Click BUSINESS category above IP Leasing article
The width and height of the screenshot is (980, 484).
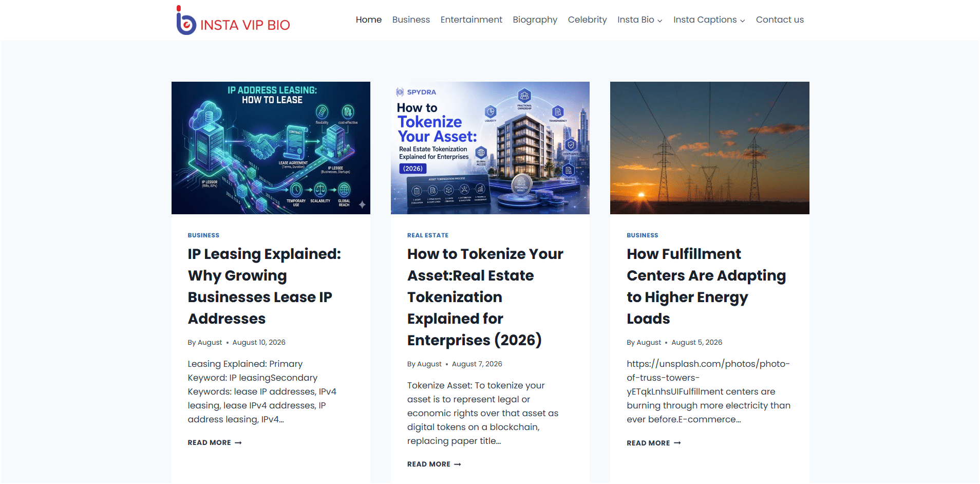(x=203, y=235)
